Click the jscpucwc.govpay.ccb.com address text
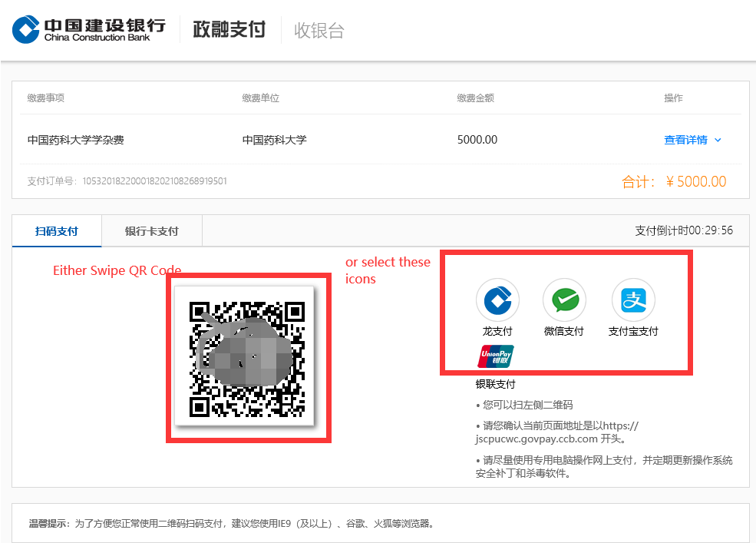This screenshot has width=756, height=543. point(536,439)
